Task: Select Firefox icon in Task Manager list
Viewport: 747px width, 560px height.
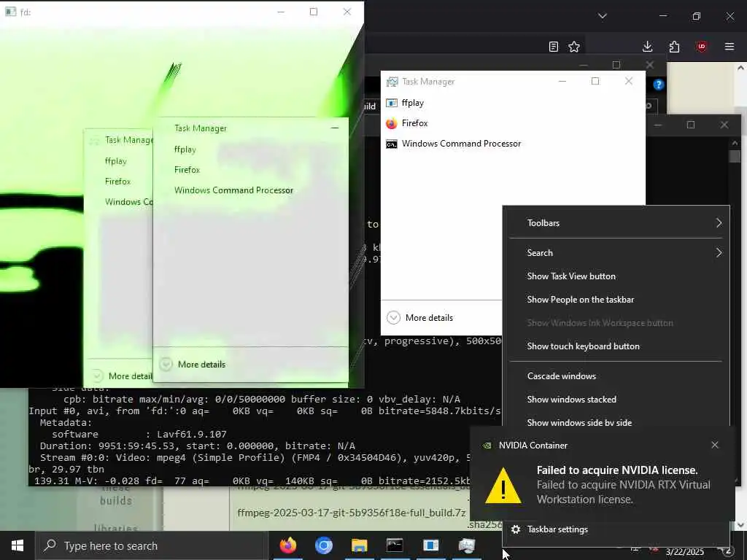Action: (392, 123)
